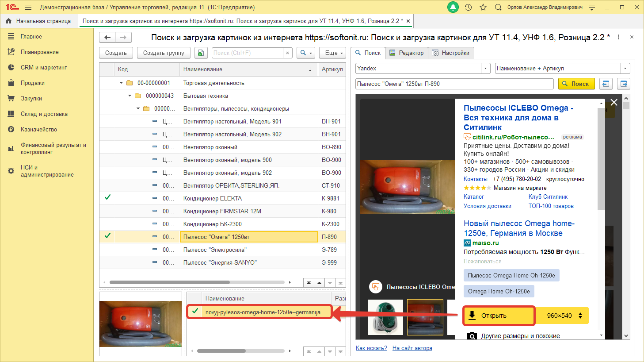644x362 pixels.
Task: Click the copy item green icon button
Action: pyautogui.click(x=201, y=53)
